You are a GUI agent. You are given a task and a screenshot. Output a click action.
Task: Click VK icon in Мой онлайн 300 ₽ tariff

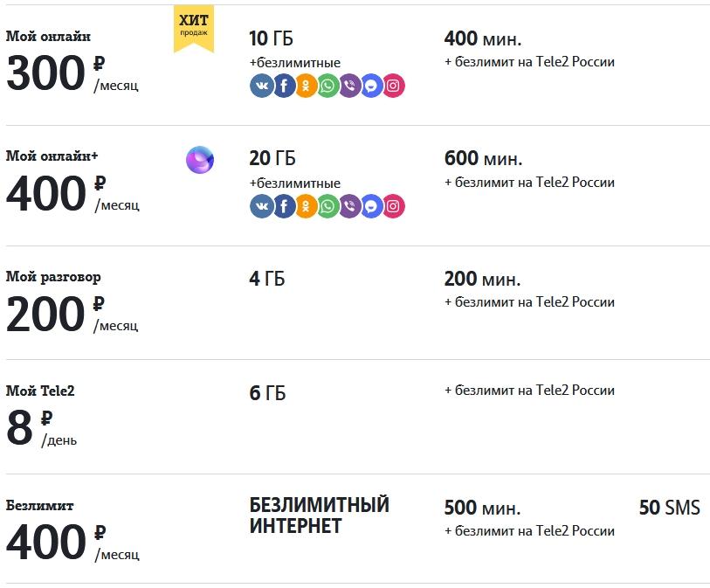261,86
